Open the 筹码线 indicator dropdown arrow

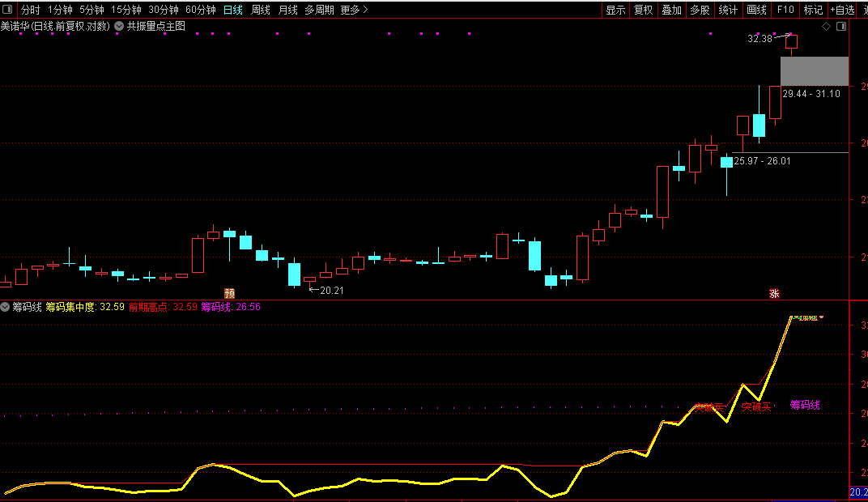coord(5,307)
